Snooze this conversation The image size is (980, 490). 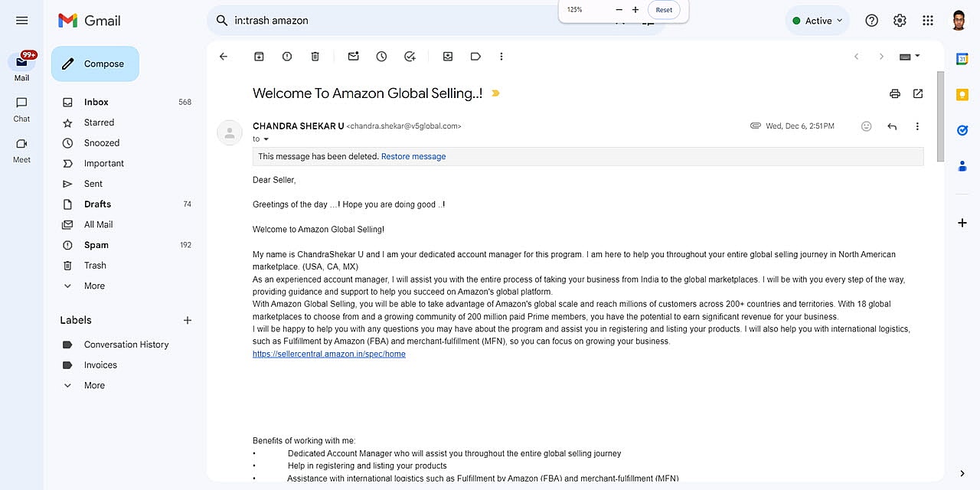click(381, 57)
